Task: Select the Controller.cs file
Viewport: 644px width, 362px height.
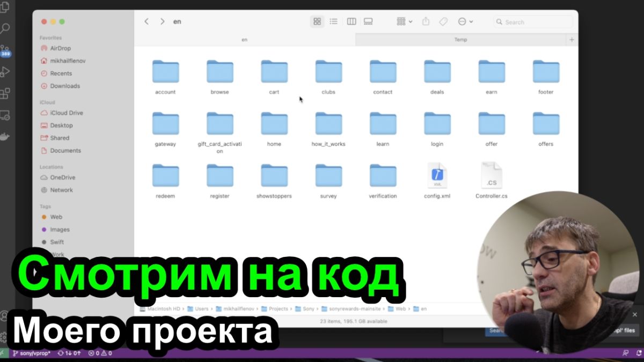Action: [492, 175]
